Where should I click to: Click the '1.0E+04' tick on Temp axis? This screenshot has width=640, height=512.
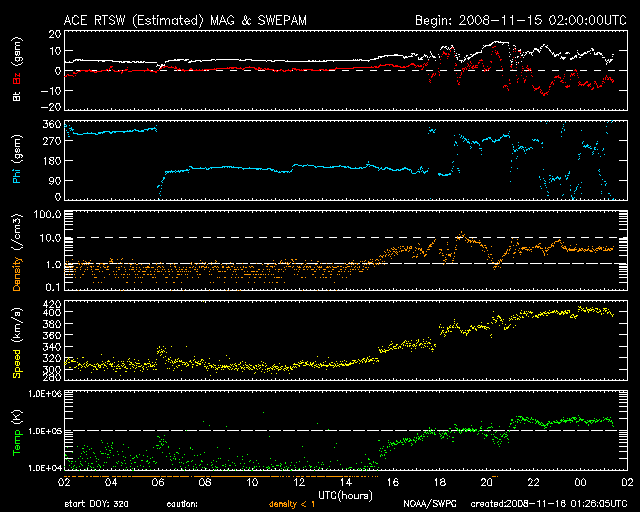(x=44, y=468)
